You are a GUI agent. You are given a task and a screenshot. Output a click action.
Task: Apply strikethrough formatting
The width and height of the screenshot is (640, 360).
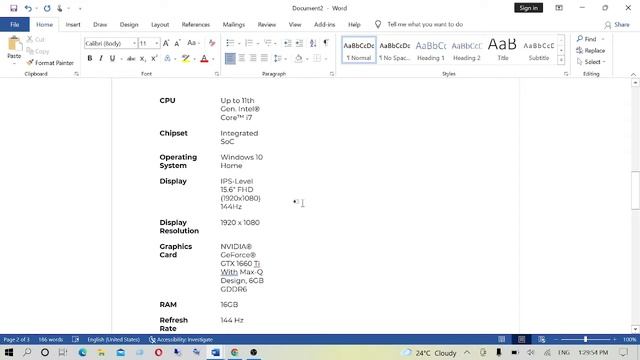(131, 59)
